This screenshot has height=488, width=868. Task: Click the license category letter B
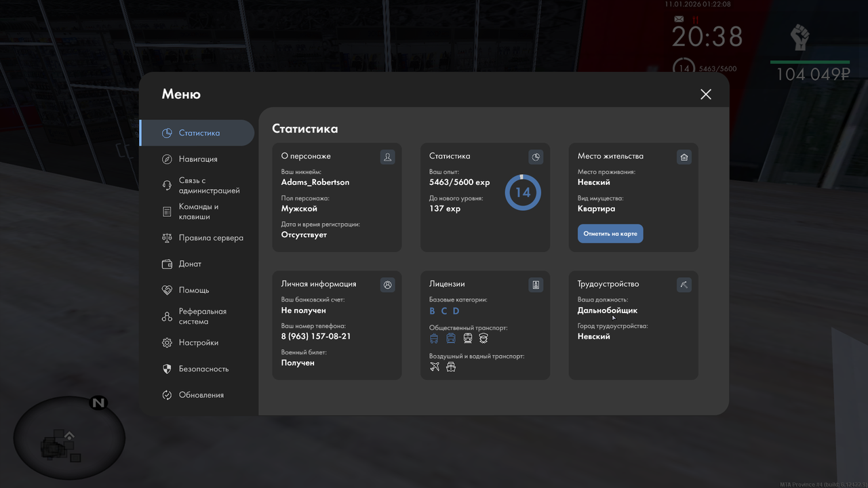point(433,311)
